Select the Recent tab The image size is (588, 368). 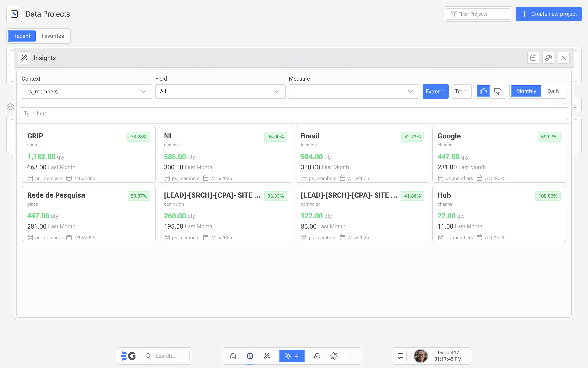click(22, 36)
